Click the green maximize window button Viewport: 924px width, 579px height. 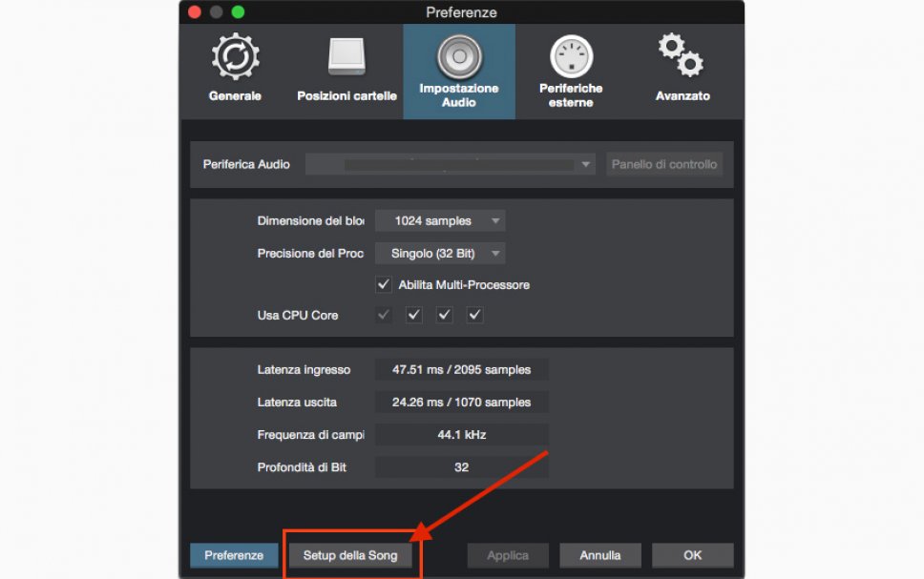238,12
